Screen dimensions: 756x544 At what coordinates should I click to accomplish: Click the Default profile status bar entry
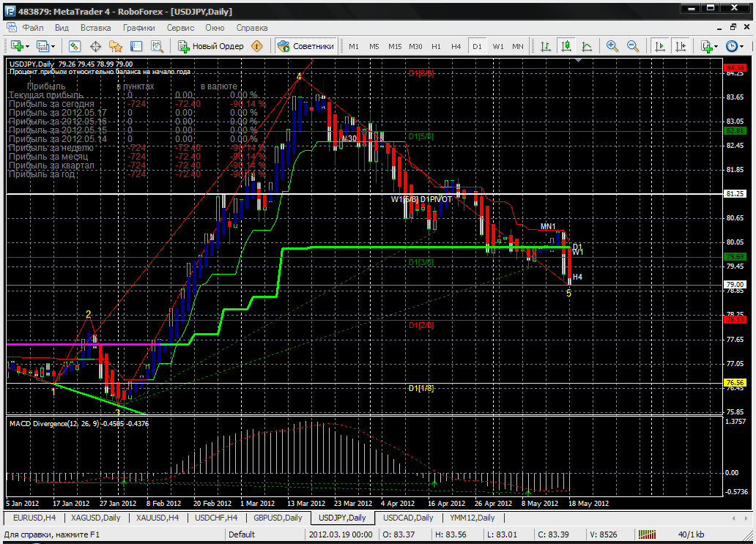[x=242, y=534]
